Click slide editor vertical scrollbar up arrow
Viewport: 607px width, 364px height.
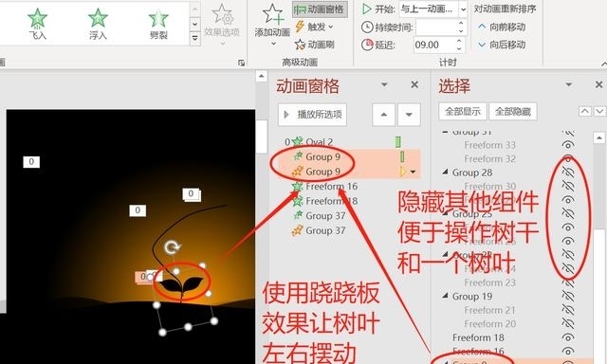(x=262, y=76)
